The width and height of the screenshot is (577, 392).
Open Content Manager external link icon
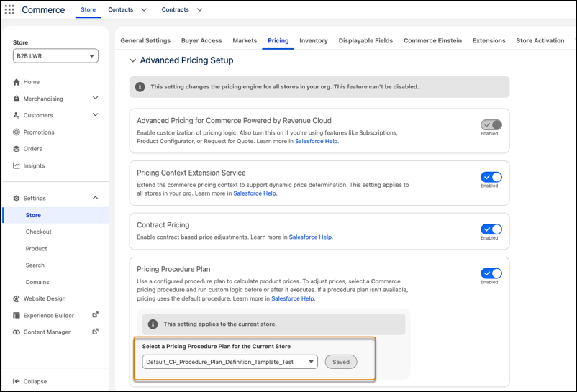click(x=95, y=332)
